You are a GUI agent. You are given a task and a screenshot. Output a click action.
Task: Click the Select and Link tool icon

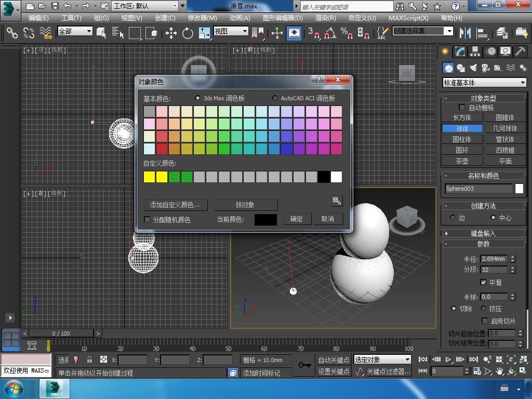point(12,33)
